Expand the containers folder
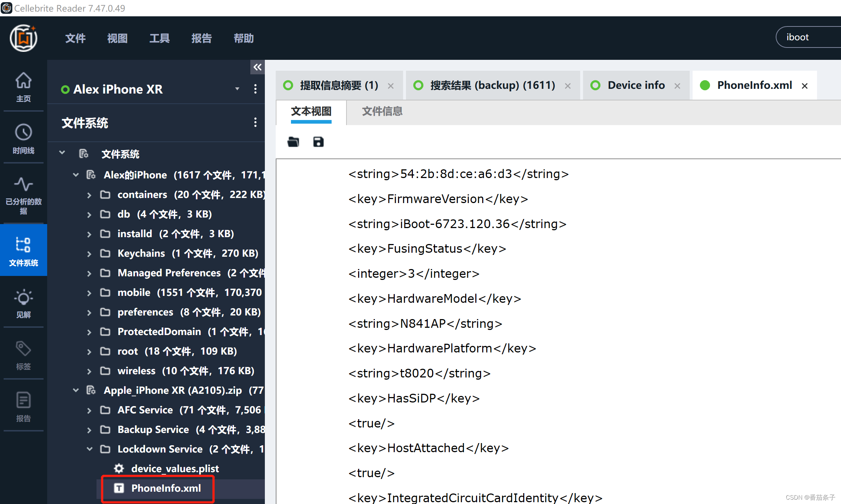The height and width of the screenshot is (504, 841). click(89, 195)
